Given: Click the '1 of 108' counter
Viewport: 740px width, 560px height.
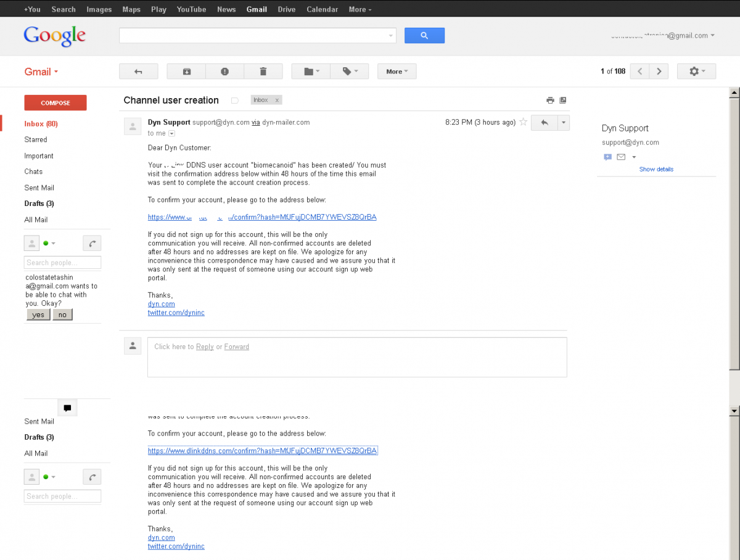Looking at the screenshot, I should (613, 72).
